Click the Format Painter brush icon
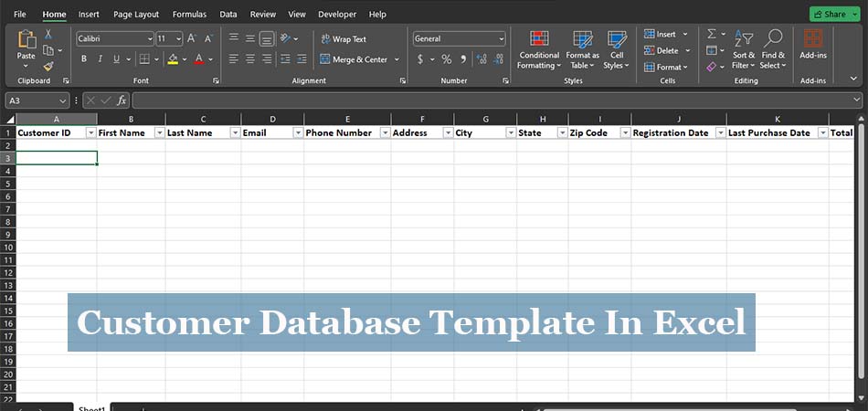868x411 pixels. tap(48, 66)
